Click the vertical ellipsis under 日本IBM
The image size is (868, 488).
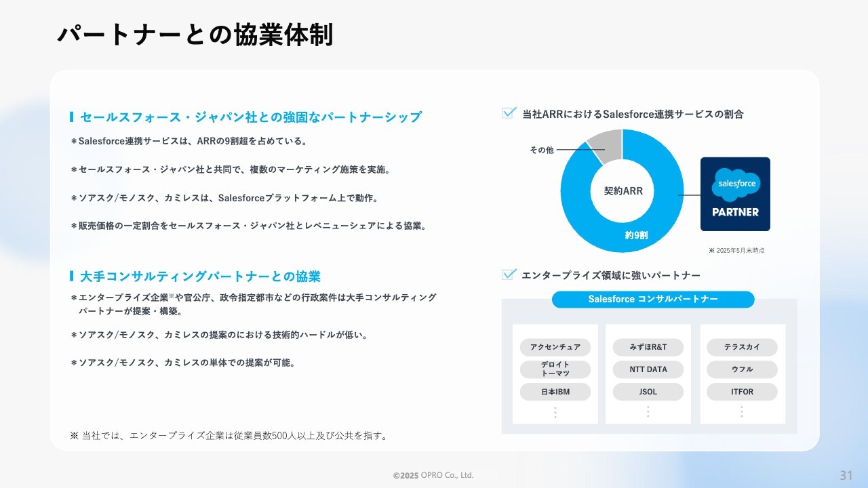point(555,411)
